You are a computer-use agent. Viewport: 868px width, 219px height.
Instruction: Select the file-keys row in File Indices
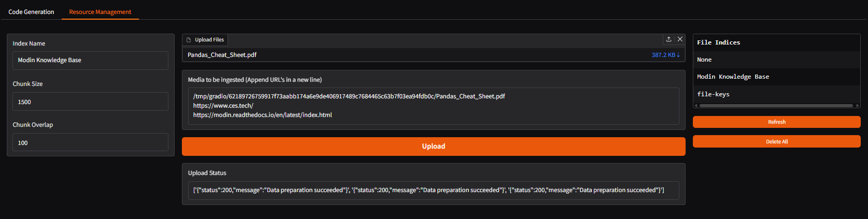pos(776,94)
